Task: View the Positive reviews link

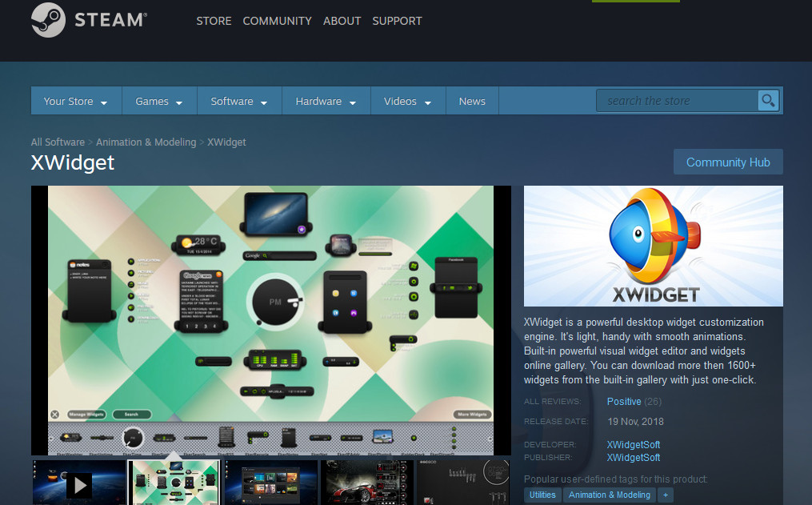Action: point(624,402)
